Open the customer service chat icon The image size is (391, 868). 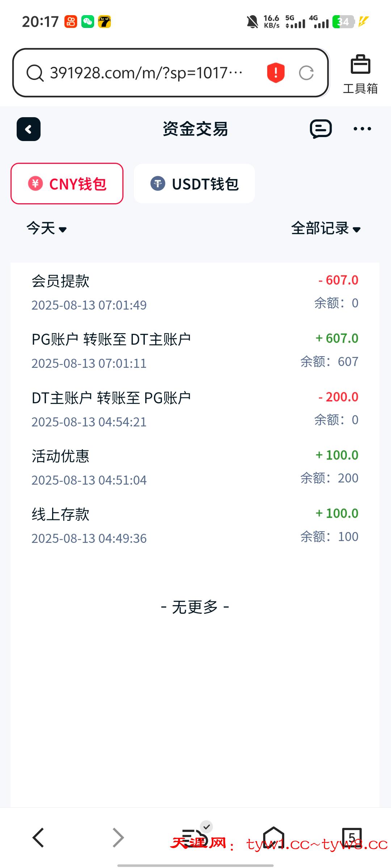point(321,129)
